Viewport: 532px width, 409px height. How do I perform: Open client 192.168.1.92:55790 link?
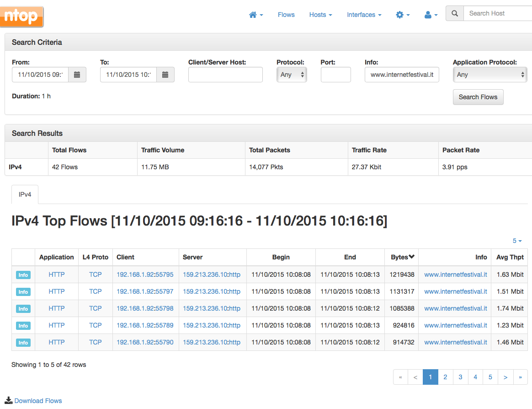point(145,342)
